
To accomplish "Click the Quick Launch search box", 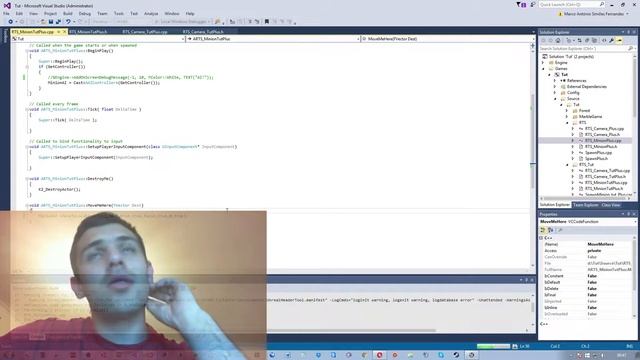I will coord(571,4).
